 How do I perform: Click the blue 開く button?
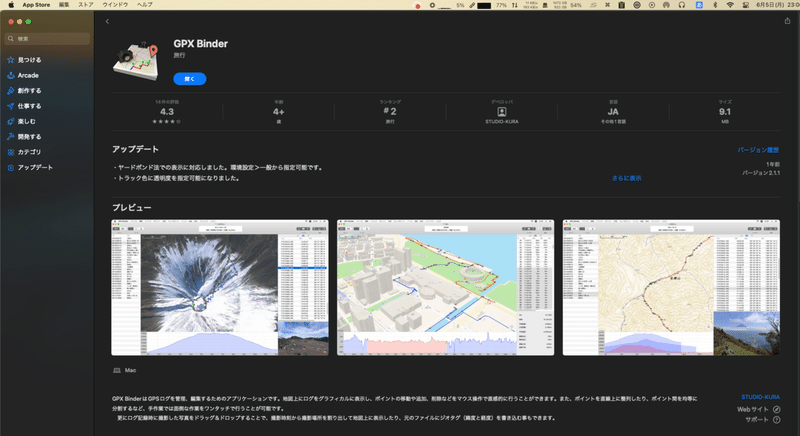[189, 79]
